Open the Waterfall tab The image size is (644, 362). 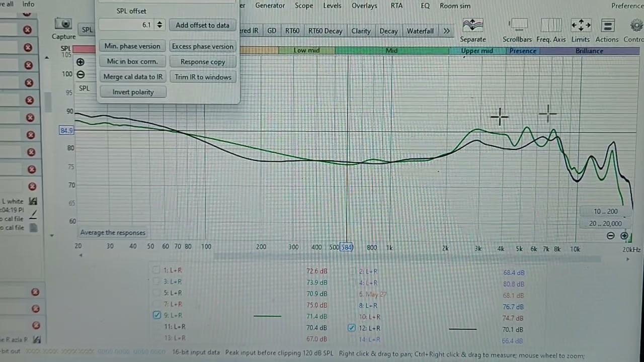(420, 31)
